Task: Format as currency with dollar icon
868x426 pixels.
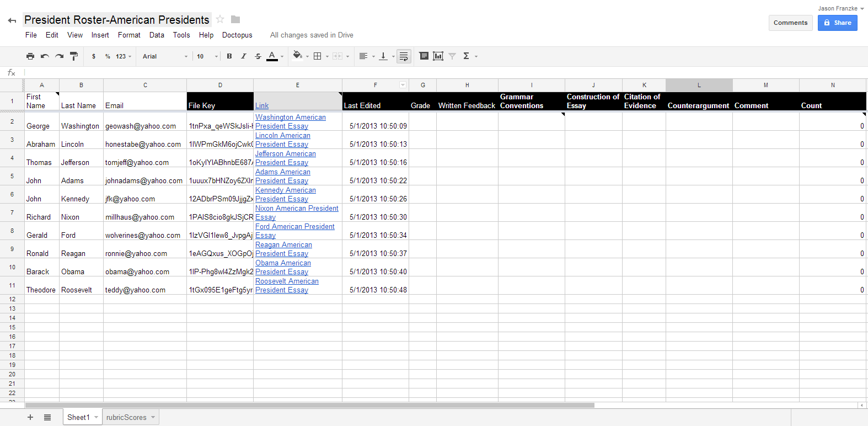Action: coord(94,56)
